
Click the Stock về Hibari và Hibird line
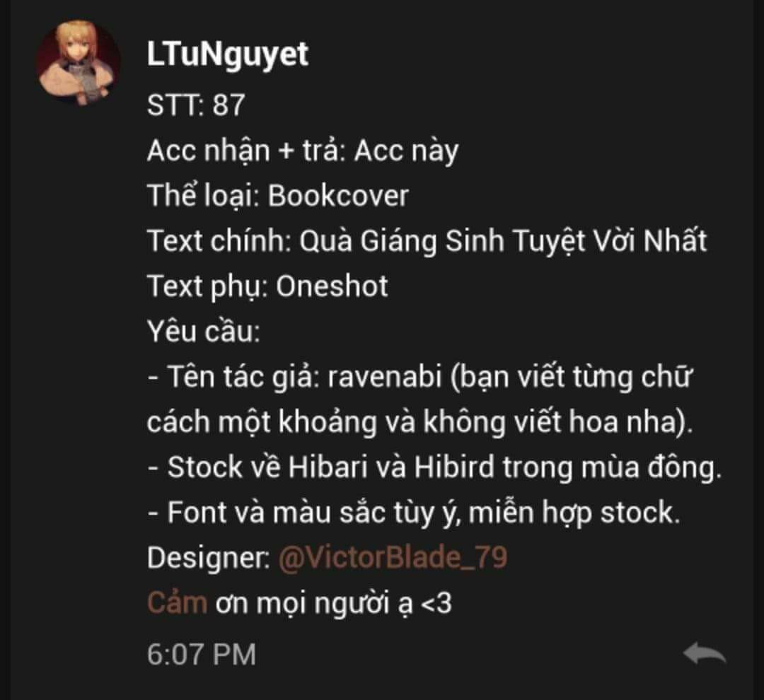pos(434,467)
